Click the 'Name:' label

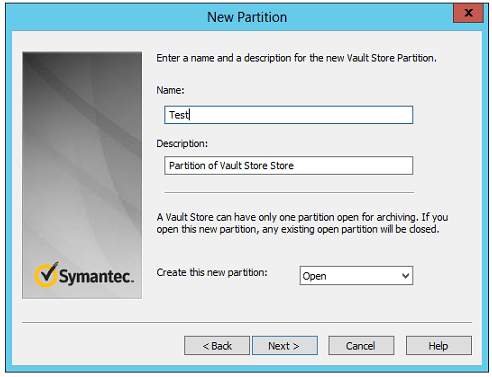(170, 90)
